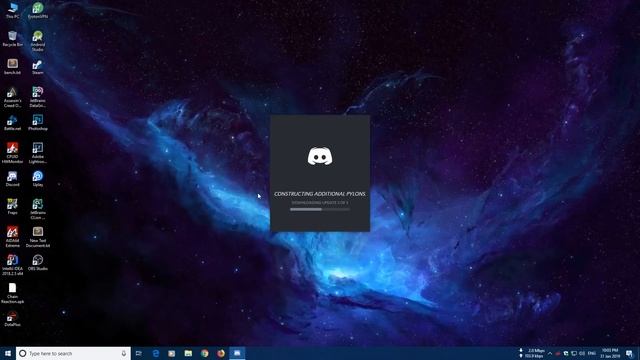
Task: Open the This PC desktop icon
Action: (x=12, y=10)
